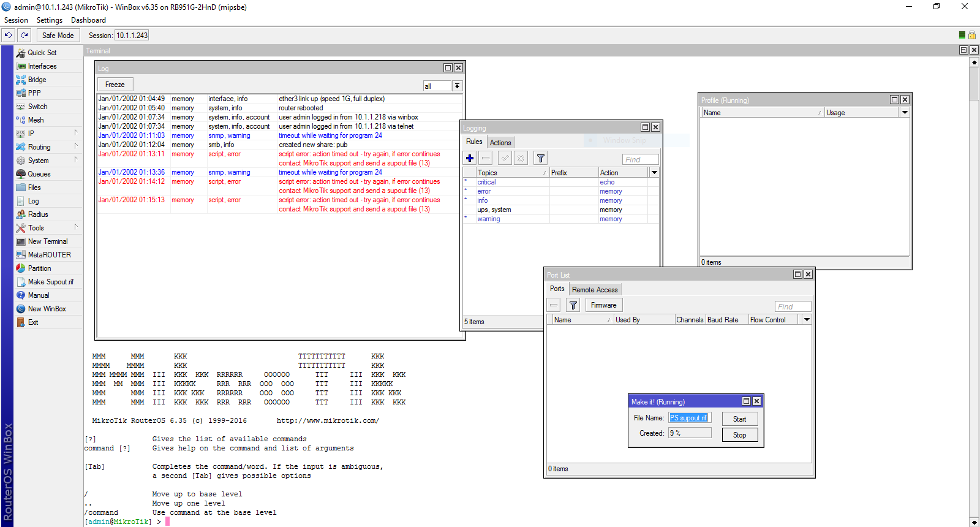
Task: Open Make Supout.rif in the sidebar
Action: [50, 282]
